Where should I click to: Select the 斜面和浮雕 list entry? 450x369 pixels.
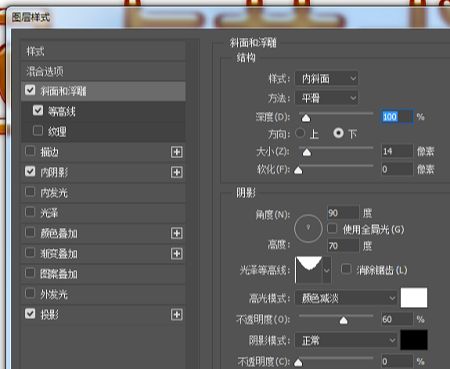click(x=103, y=91)
